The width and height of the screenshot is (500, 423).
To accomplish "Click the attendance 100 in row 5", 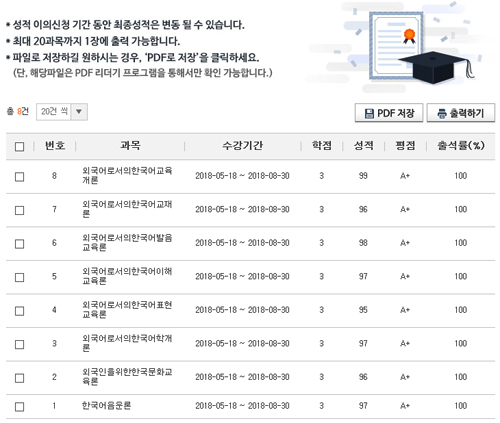I will tap(461, 276).
